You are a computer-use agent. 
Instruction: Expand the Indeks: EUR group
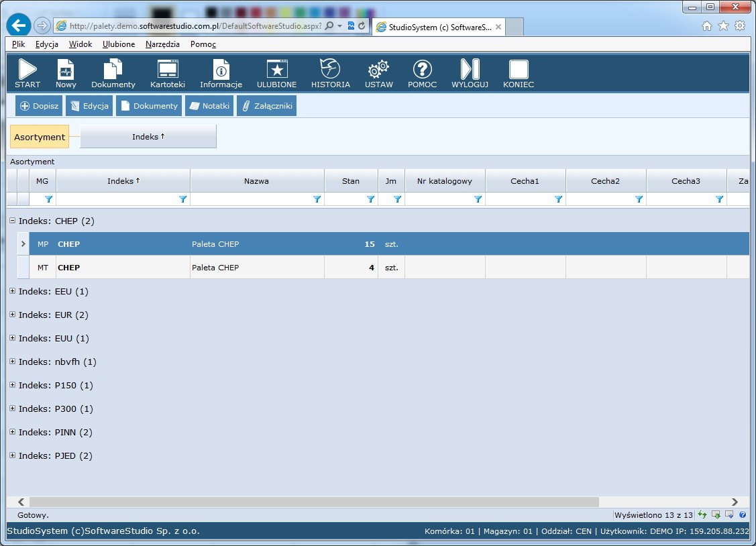[x=13, y=315]
